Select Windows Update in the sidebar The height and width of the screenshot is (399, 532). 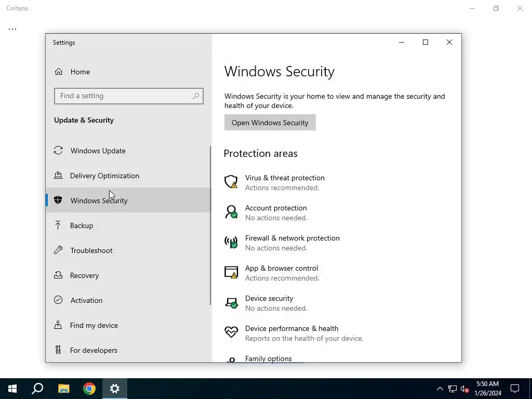pos(128,150)
